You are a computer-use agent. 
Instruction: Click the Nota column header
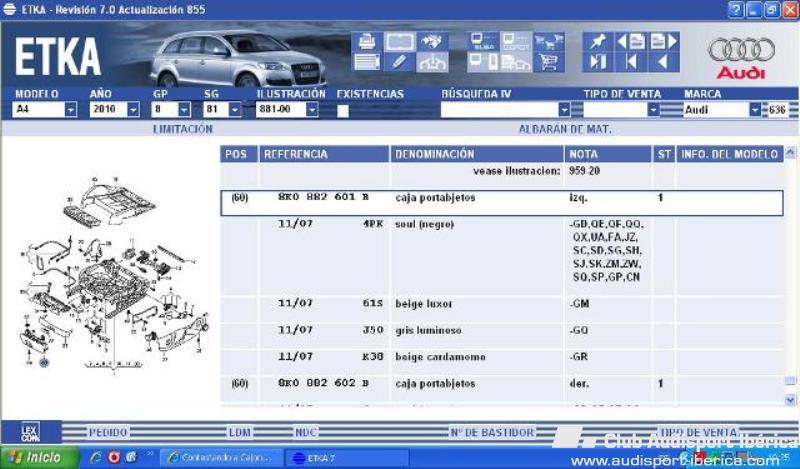click(x=608, y=154)
